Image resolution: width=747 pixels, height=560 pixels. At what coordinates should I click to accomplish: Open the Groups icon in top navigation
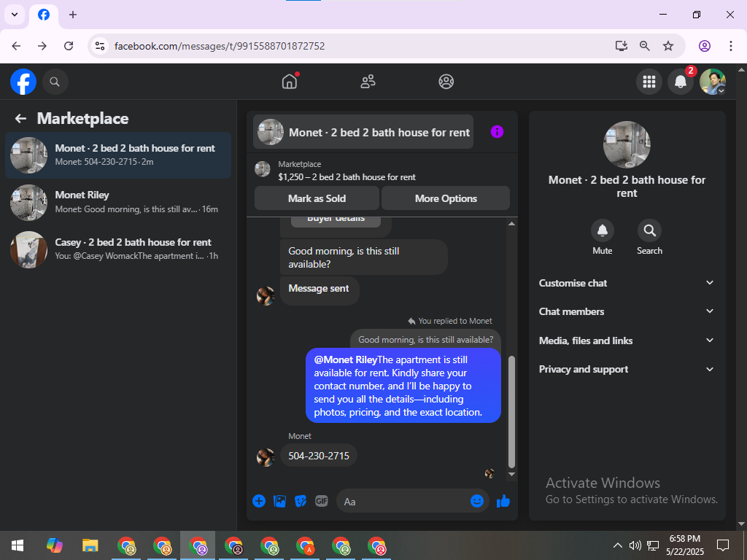point(446,82)
